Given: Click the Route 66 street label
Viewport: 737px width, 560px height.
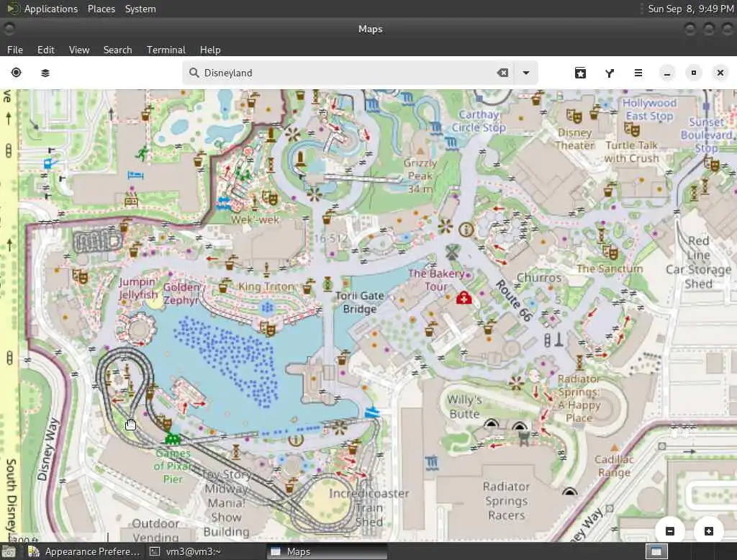Looking at the screenshot, I should pos(513,300).
